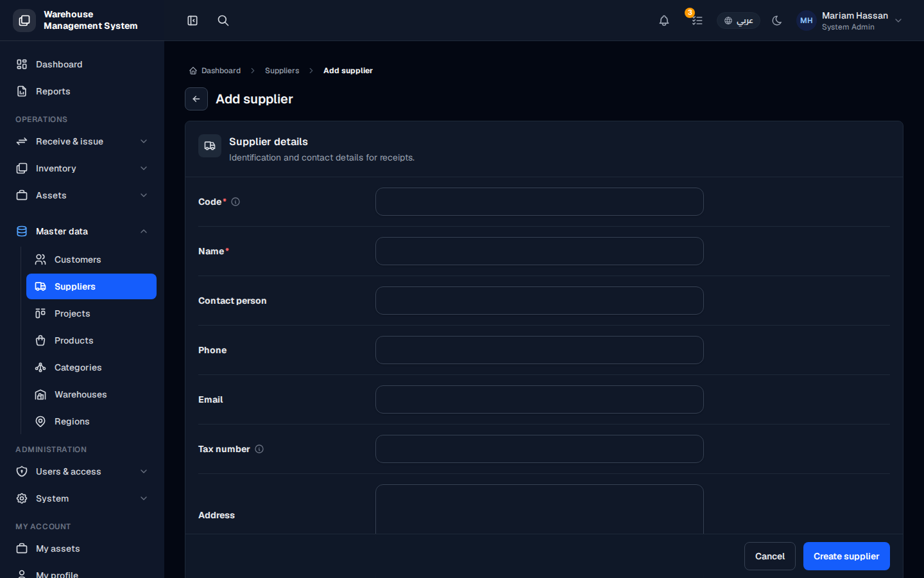Expand the System section

(82, 498)
